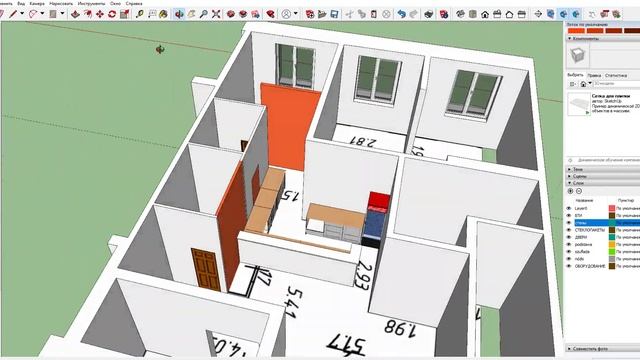Click the Add layer plus icon
The image size is (640, 360).
pyautogui.click(x=571, y=191)
